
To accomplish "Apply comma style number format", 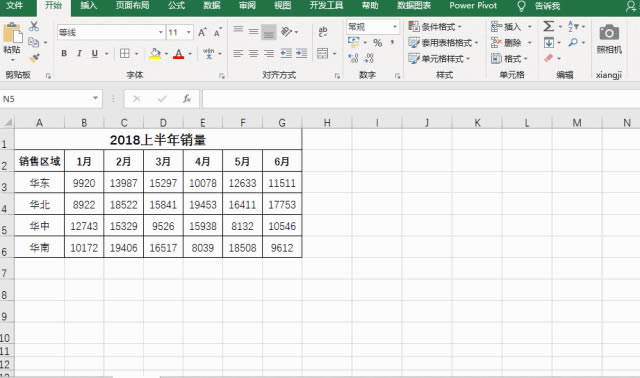I will tap(392, 42).
